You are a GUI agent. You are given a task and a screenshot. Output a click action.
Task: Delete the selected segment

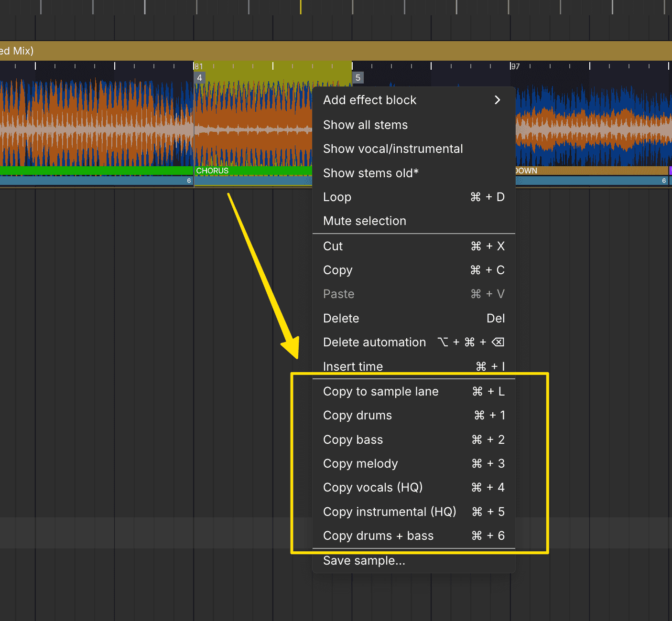pyautogui.click(x=341, y=318)
